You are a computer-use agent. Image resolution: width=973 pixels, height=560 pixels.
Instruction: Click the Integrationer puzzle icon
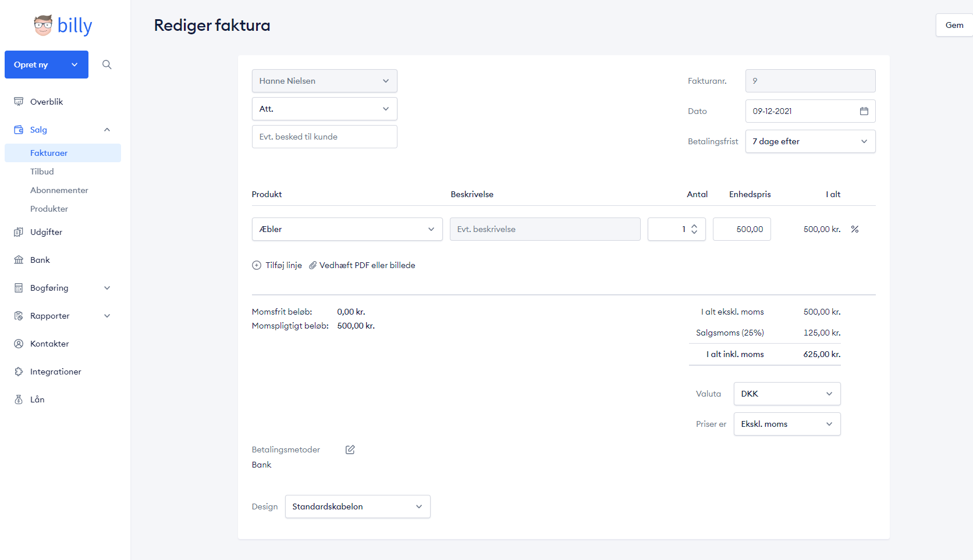tap(19, 372)
